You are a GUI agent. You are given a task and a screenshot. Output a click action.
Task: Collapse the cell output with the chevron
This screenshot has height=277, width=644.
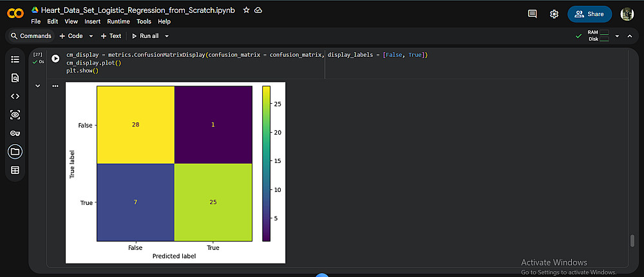click(38, 86)
